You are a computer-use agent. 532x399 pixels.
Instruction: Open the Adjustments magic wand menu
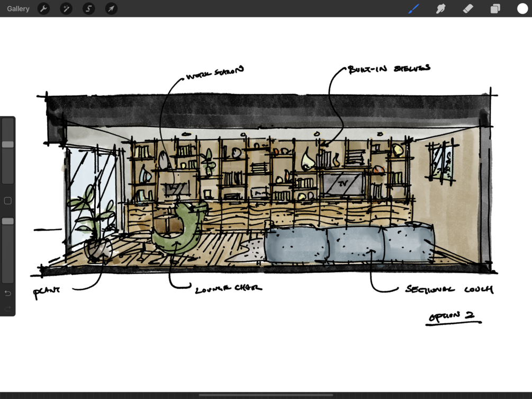[x=66, y=9]
